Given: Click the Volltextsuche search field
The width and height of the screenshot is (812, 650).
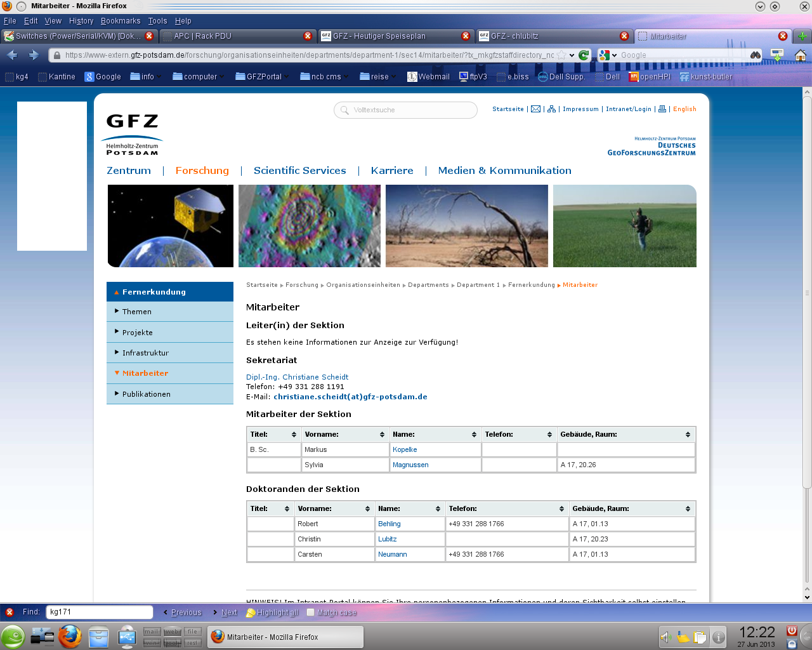Looking at the screenshot, I should (406, 110).
